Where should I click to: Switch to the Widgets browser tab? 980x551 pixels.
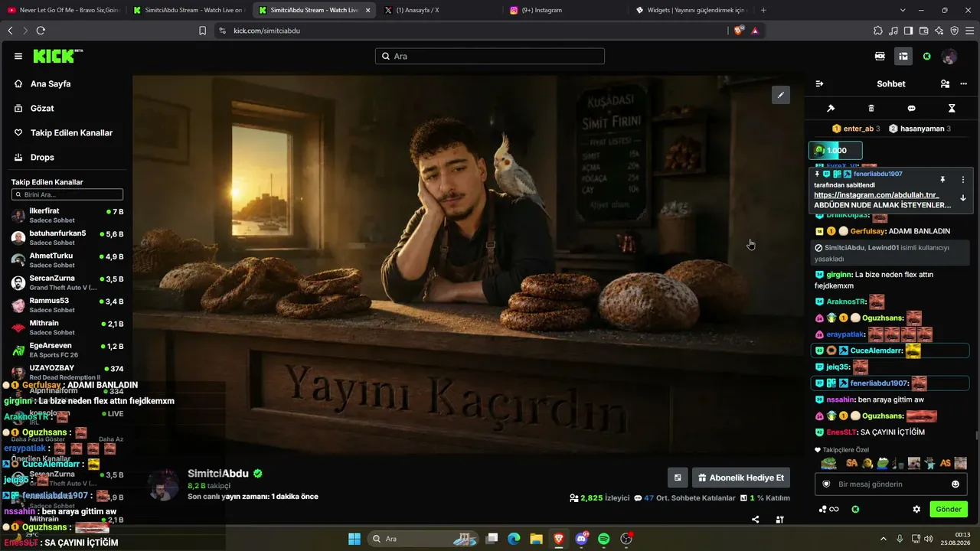coord(691,10)
